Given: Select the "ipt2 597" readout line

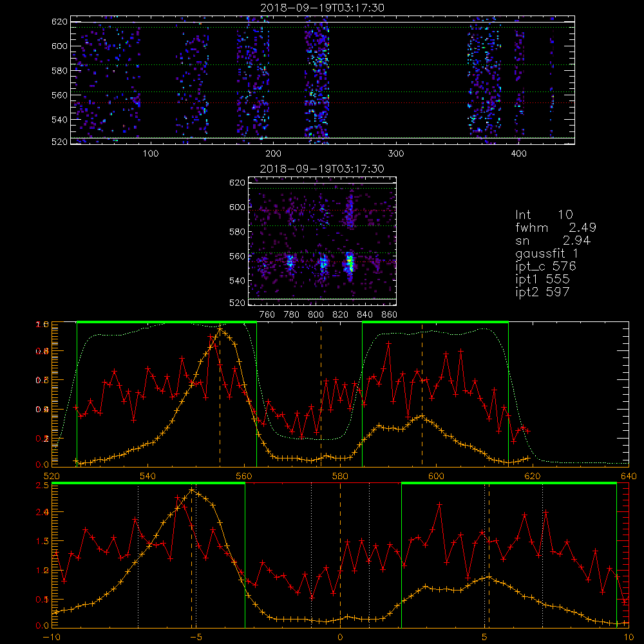Looking at the screenshot, I should point(542,292).
